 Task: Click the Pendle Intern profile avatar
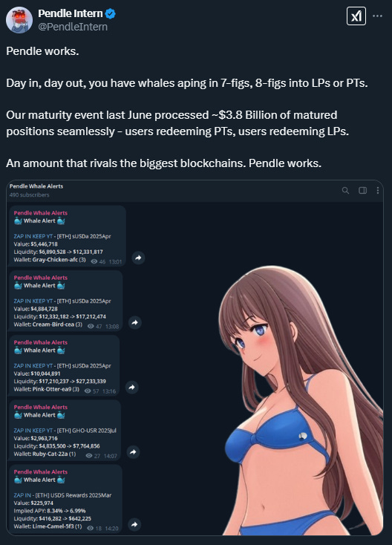click(x=19, y=20)
